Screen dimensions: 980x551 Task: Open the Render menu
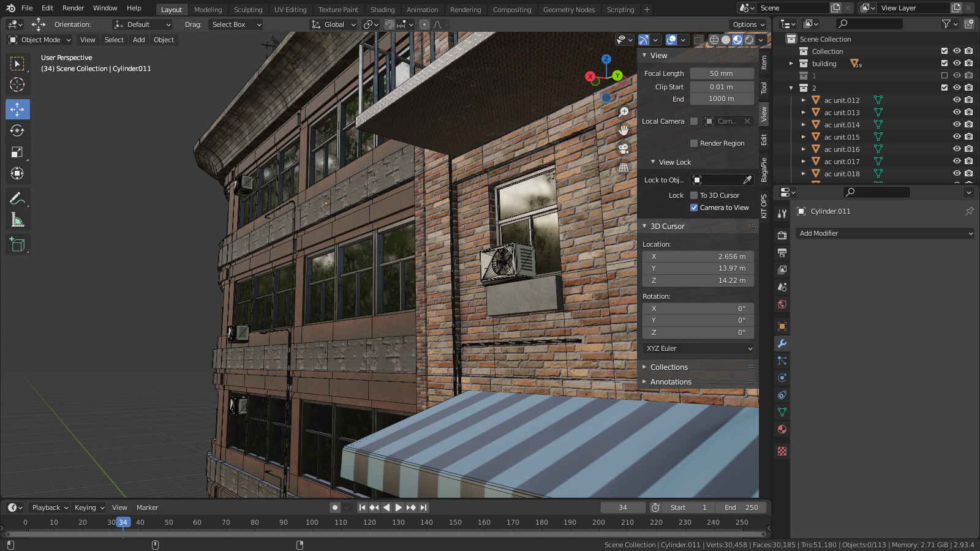tap(73, 8)
